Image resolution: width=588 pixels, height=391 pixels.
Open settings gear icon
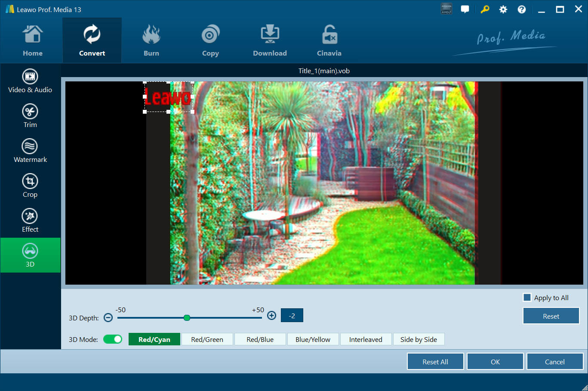tap(503, 9)
